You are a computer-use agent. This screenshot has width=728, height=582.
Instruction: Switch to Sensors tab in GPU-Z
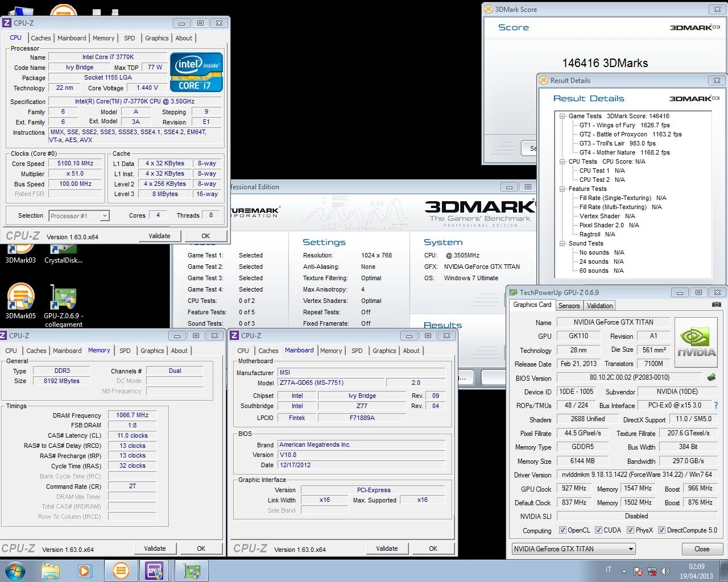point(569,306)
